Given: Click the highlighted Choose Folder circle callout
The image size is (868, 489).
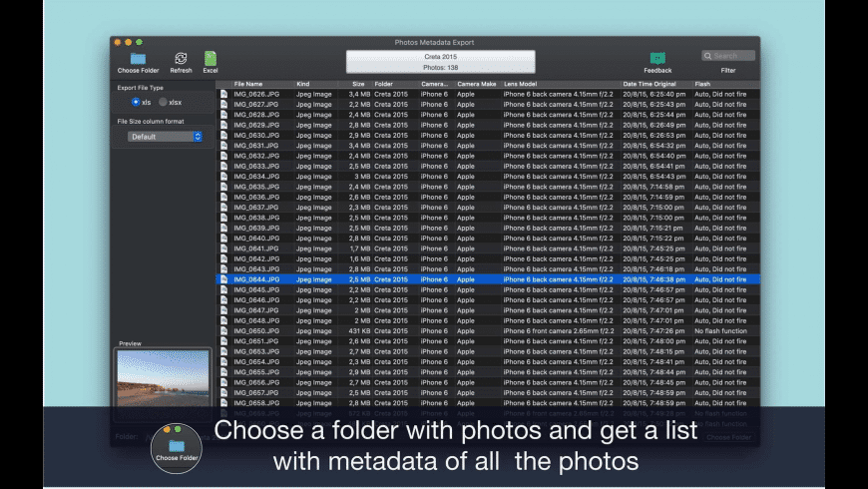Looking at the screenshot, I should click(x=177, y=448).
